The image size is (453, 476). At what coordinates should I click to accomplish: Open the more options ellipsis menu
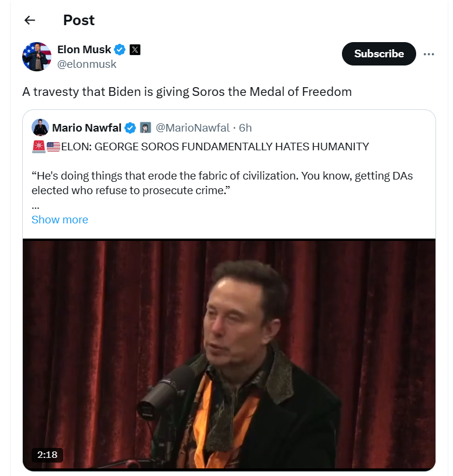[429, 54]
